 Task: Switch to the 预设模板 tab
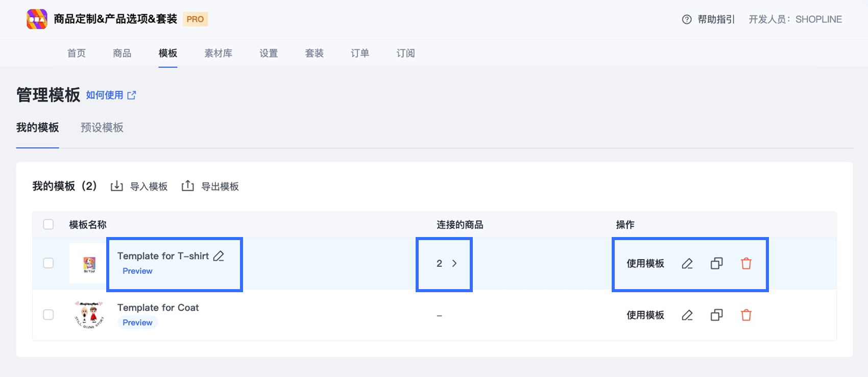click(x=102, y=128)
